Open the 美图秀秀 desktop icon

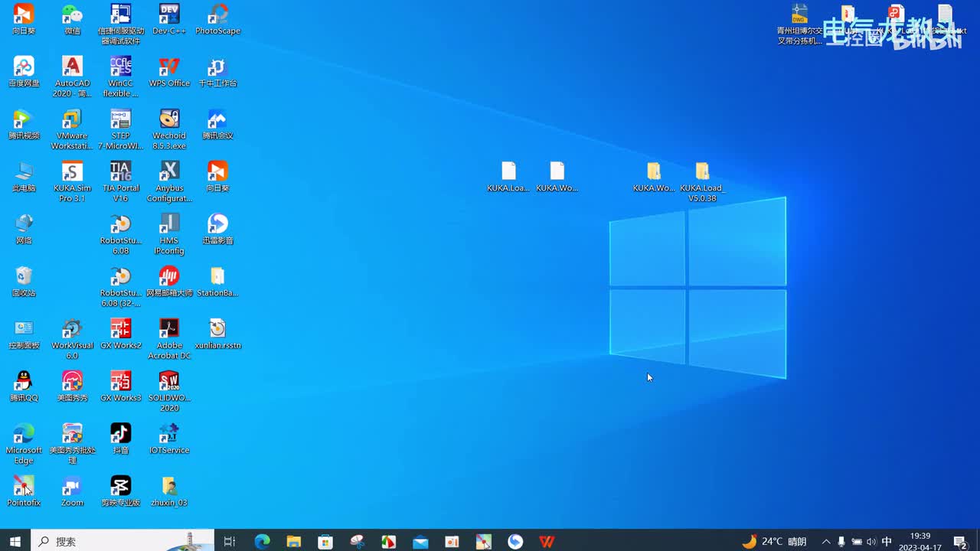72,386
